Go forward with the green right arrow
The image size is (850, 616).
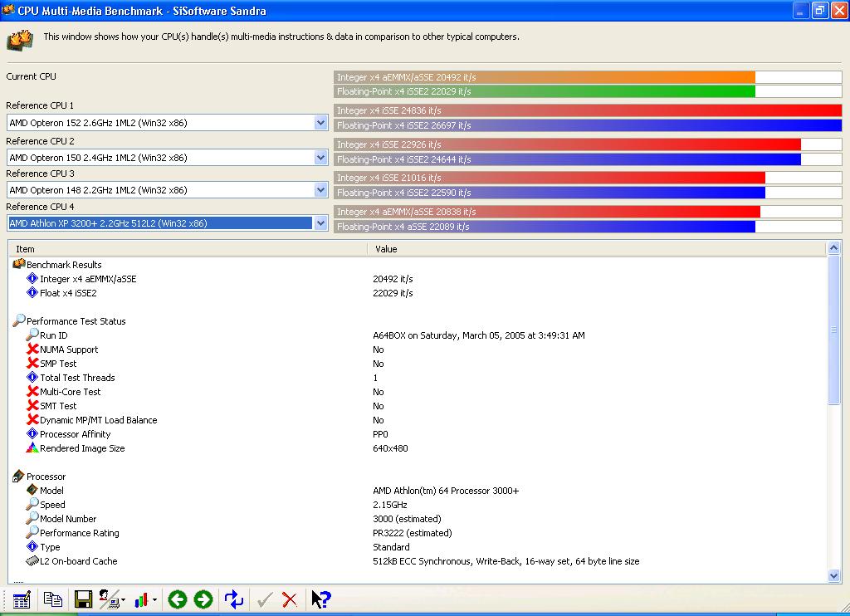point(203,599)
